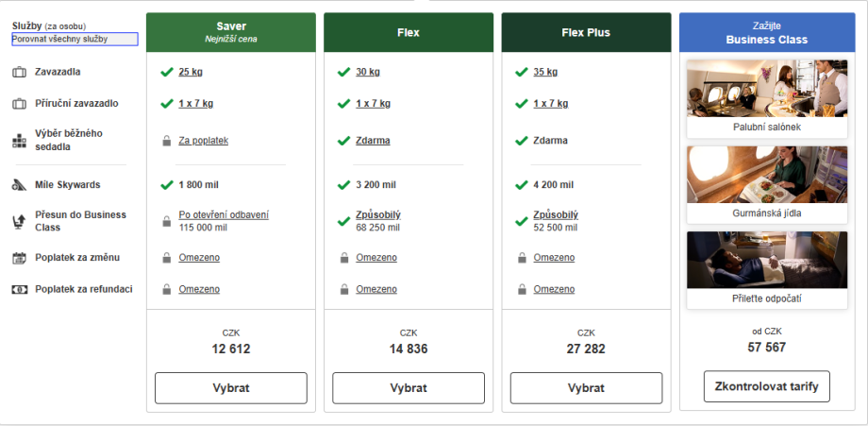Click the lock icon beside Saver Za poplatek
The height and width of the screenshot is (426, 868).
click(x=166, y=141)
